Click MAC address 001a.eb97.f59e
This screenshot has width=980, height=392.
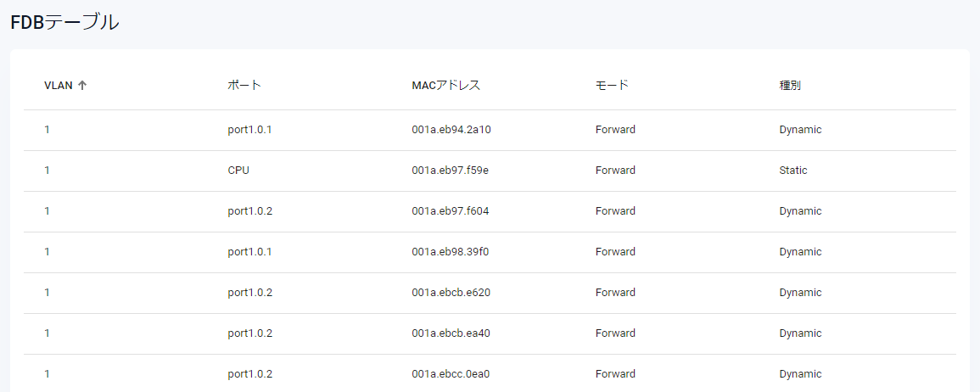click(x=451, y=171)
